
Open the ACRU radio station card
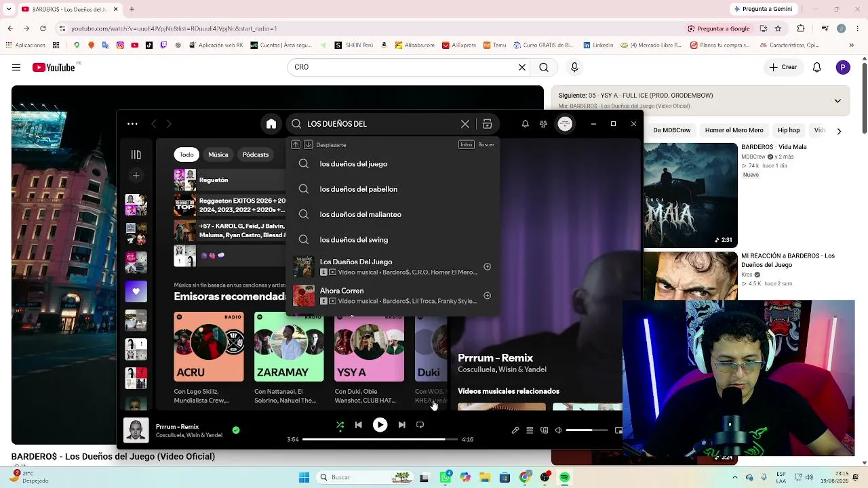click(209, 358)
